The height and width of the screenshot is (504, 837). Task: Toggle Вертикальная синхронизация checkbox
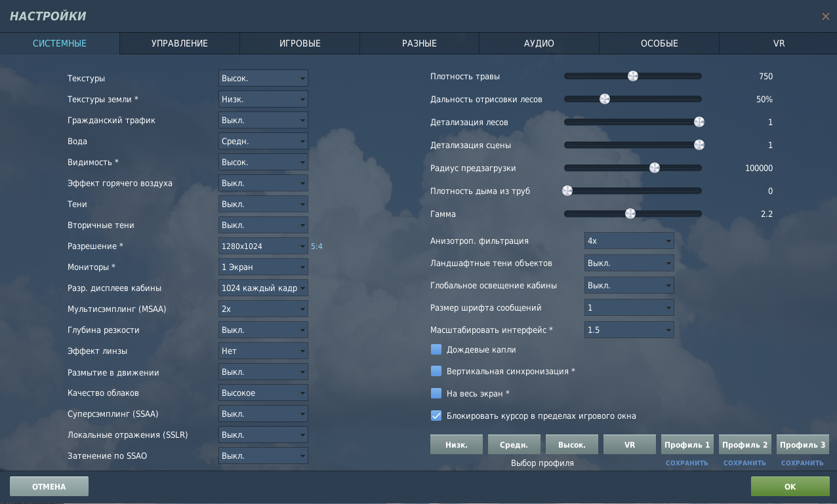(x=436, y=371)
